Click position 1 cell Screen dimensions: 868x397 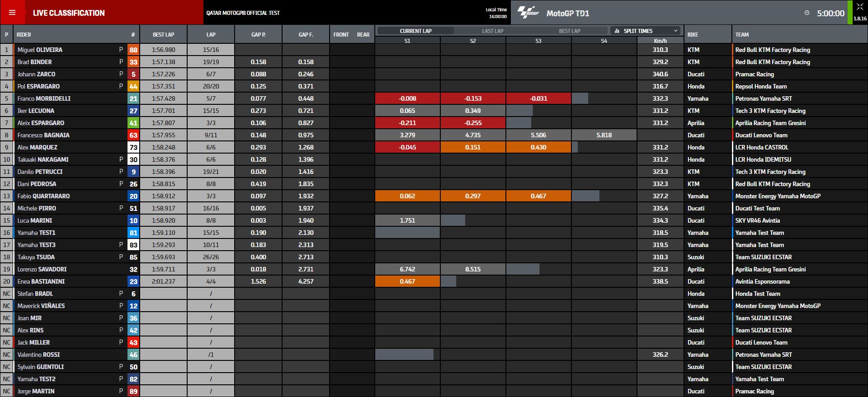point(6,50)
